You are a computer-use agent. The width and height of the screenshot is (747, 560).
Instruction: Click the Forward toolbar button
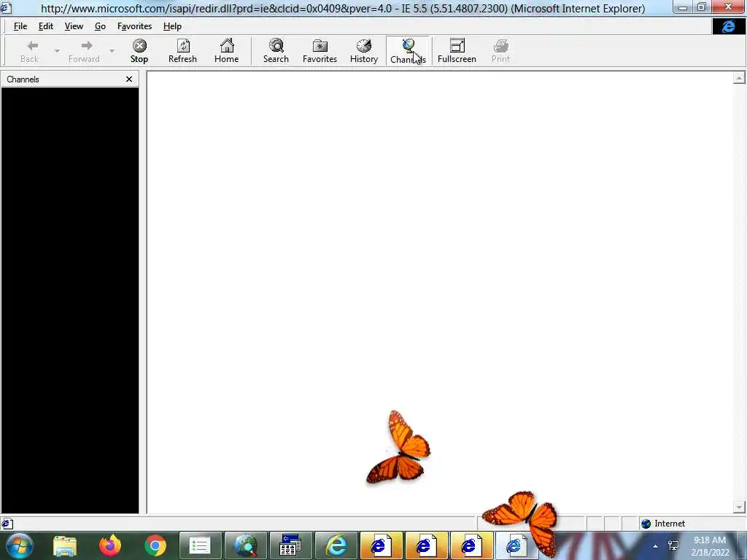pyautogui.click(x=85, y=51)
